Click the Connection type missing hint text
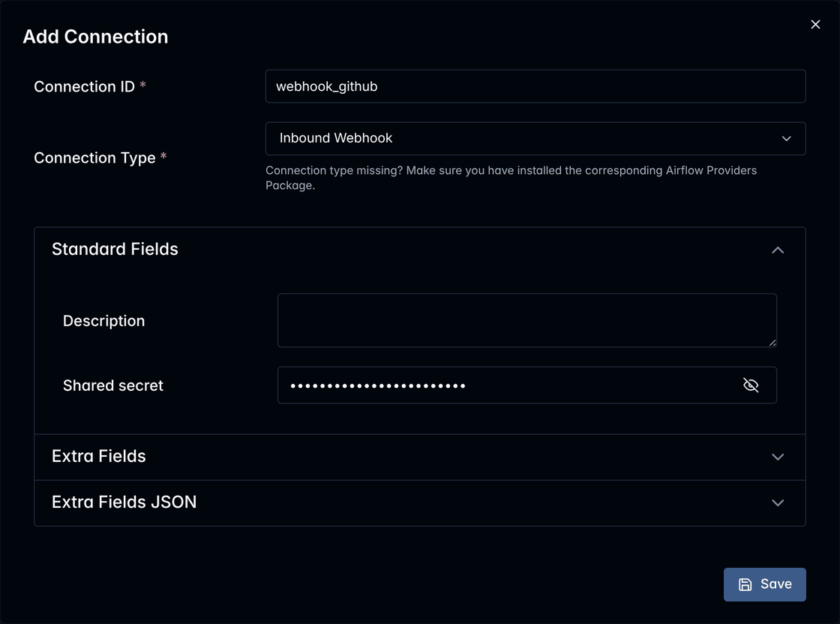The height and width of the screenshot is (624, 840). coord(511,178)
